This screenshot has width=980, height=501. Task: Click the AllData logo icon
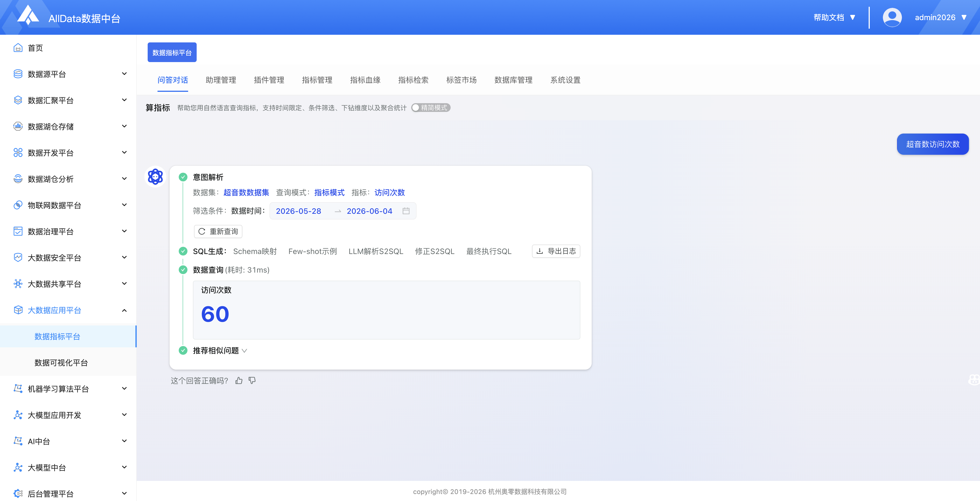coord(28,15)
